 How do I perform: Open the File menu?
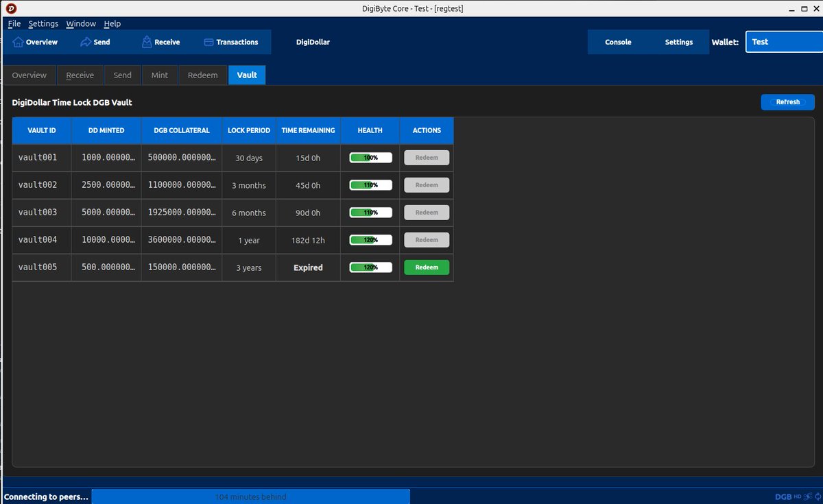click(14, 23)
